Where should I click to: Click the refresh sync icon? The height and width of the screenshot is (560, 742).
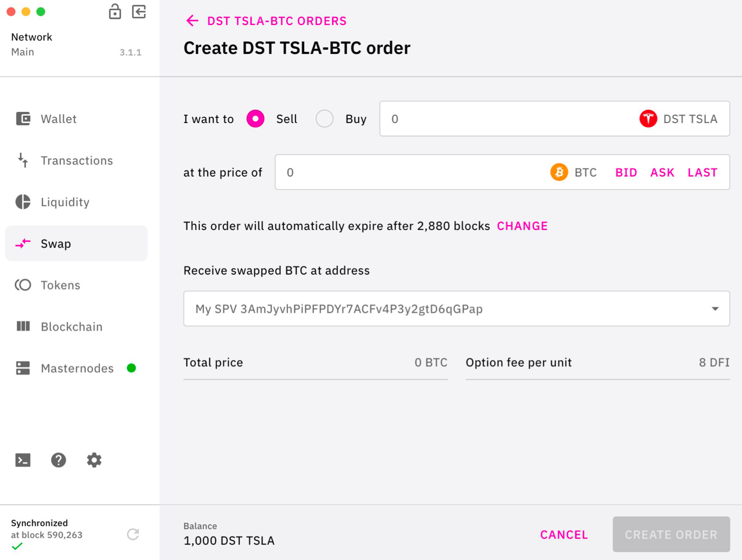133,534
